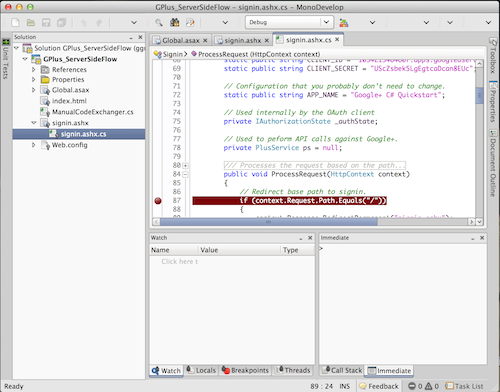500x392 pixels.
Task: Open the Feedback button in status bar
Action: click(x=379, y=386)
